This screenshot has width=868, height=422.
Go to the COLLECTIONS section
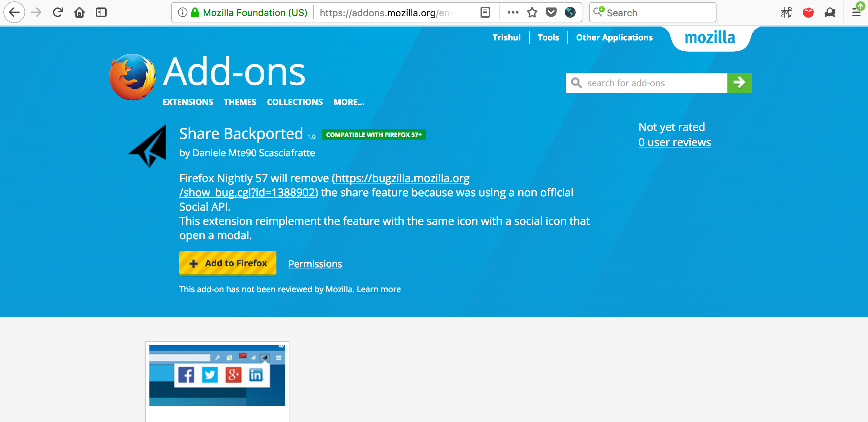point(295,102)
